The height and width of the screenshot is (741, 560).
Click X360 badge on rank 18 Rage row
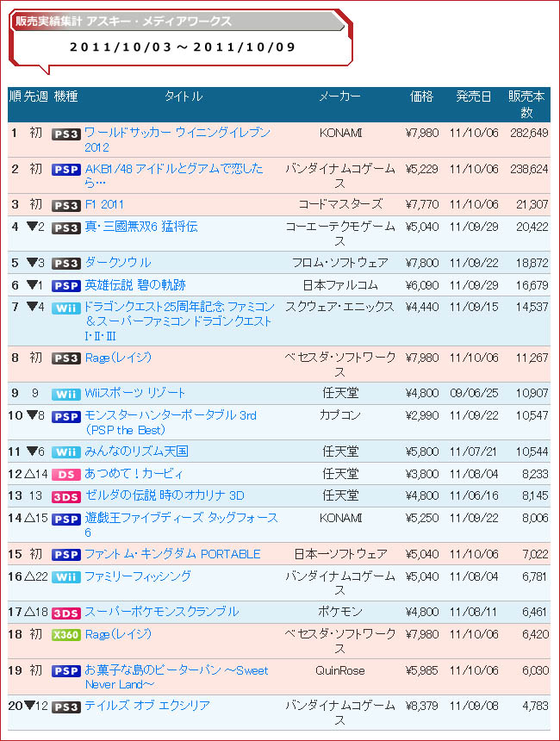coord(66,635)
